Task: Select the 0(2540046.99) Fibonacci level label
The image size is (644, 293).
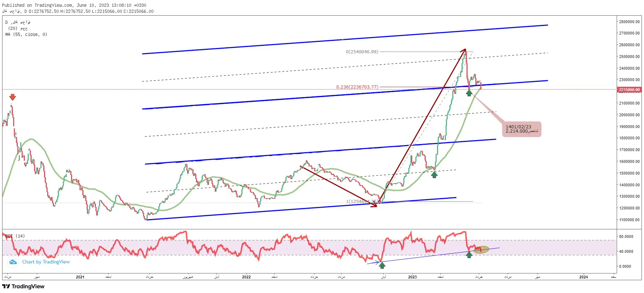Action: (x=362, y=52)
